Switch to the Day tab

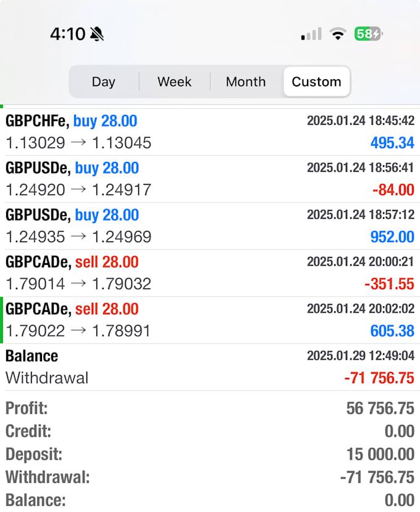[x=104, y=82]
